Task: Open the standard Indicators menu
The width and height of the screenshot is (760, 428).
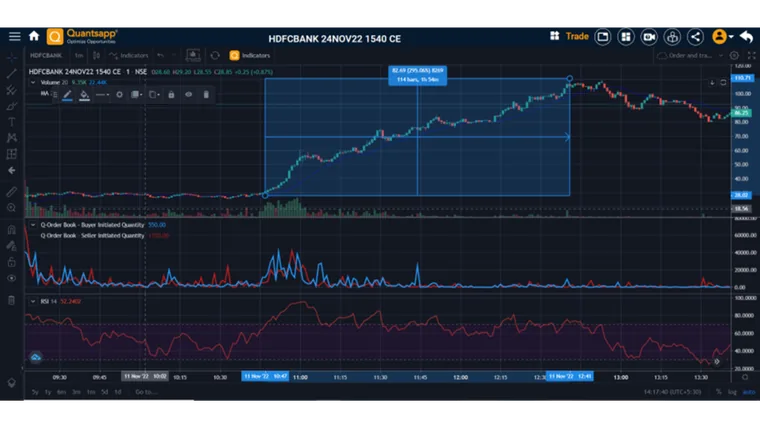Action: (x=128, y=55)
